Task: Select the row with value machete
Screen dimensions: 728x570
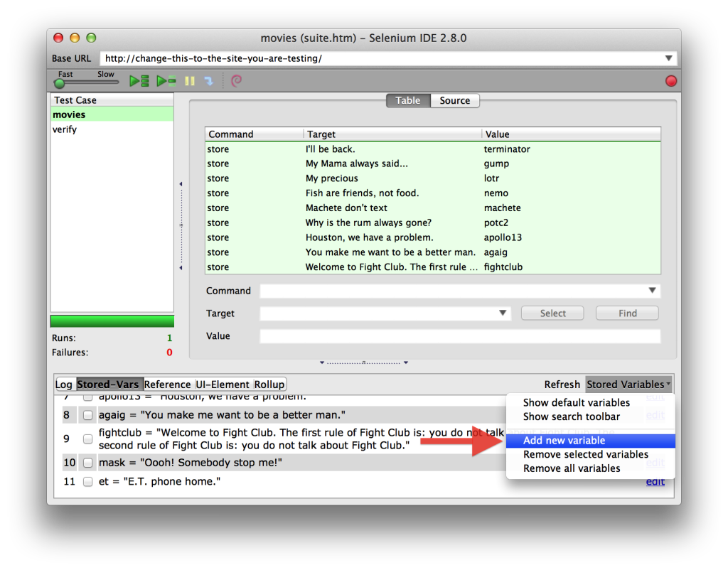Action: point(433,208)
